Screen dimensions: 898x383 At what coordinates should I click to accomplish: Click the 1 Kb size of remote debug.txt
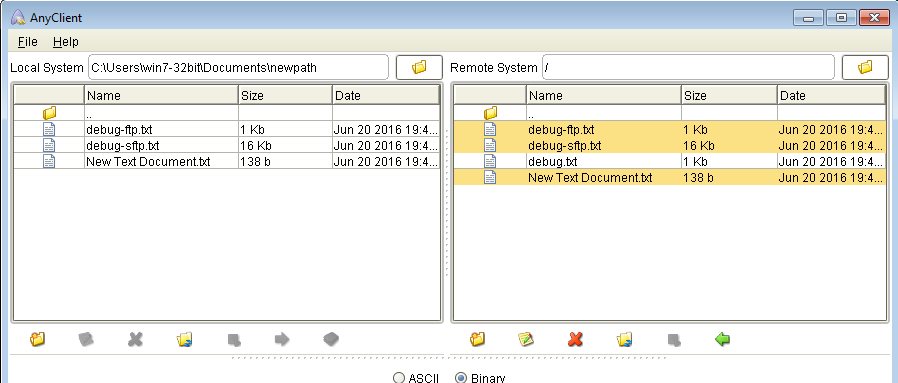click(695, 161)
